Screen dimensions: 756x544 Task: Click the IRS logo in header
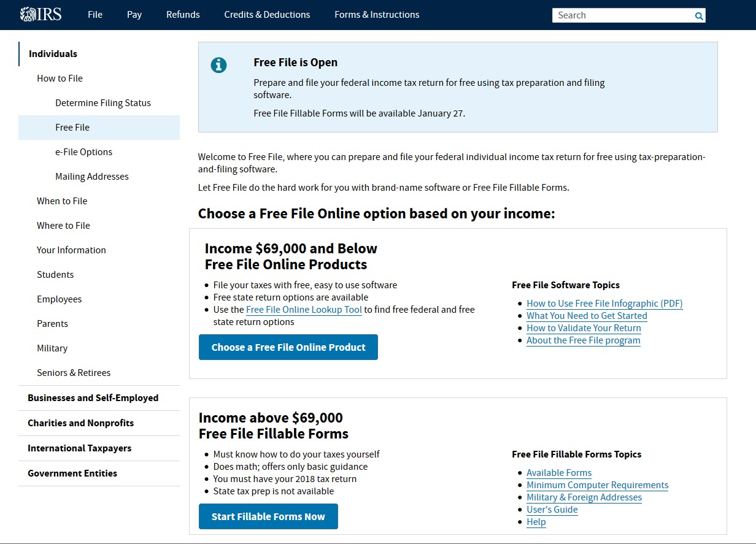(40, 14)
